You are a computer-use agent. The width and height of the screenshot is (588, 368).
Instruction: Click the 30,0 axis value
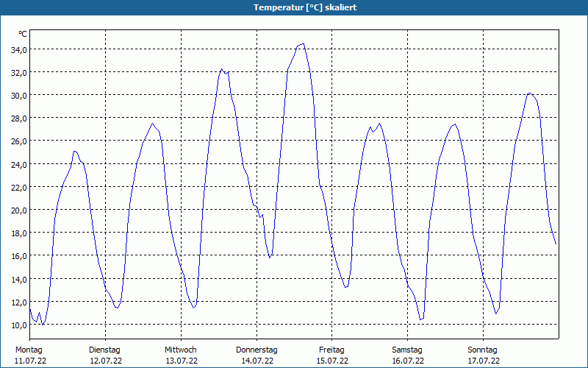pyautogui.click(x=19, y=96)
